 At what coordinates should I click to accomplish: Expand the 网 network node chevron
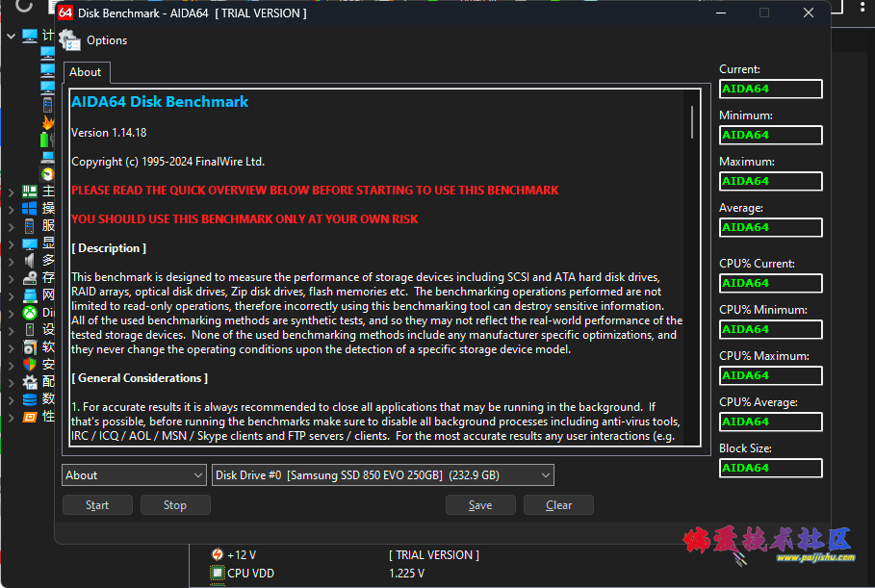[x=11, y=295]
